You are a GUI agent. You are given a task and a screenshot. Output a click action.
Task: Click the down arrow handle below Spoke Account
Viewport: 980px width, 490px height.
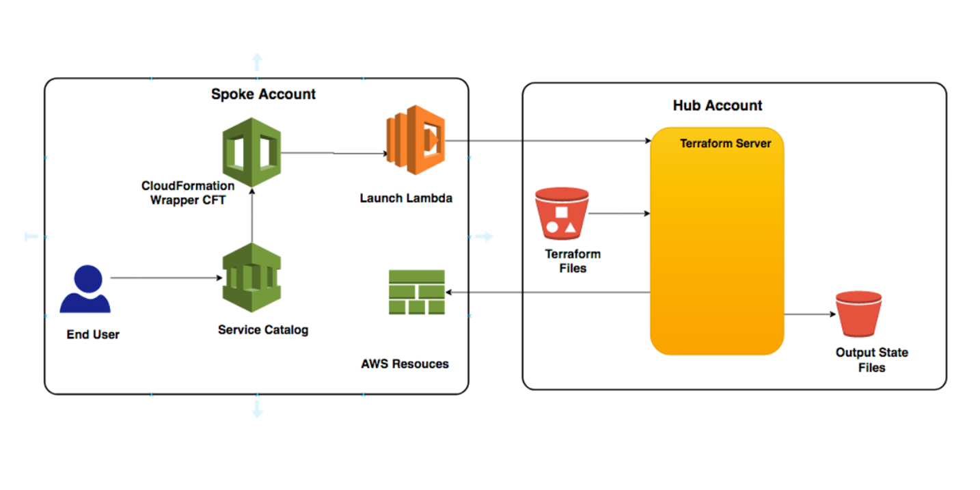point(257,409)
